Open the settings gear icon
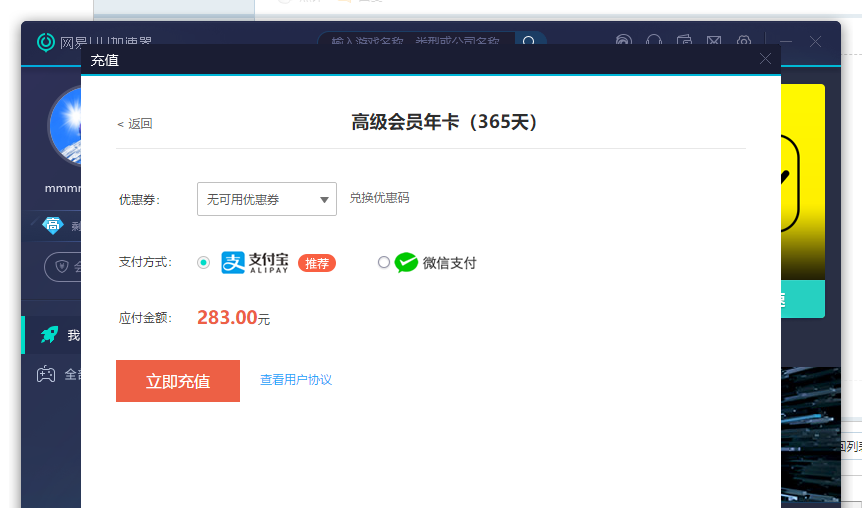862x508 pixels. pyautogui.click(x=744, y=42)
